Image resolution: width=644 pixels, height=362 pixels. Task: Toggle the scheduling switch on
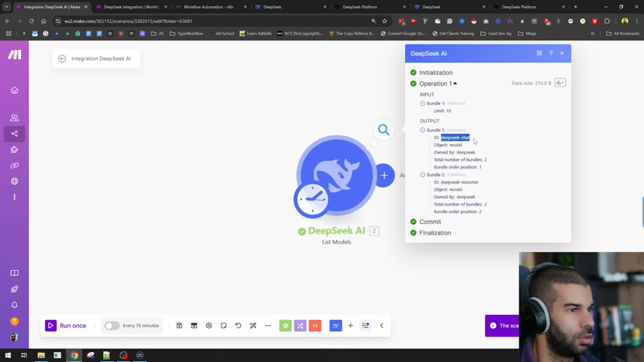(112, 326)
